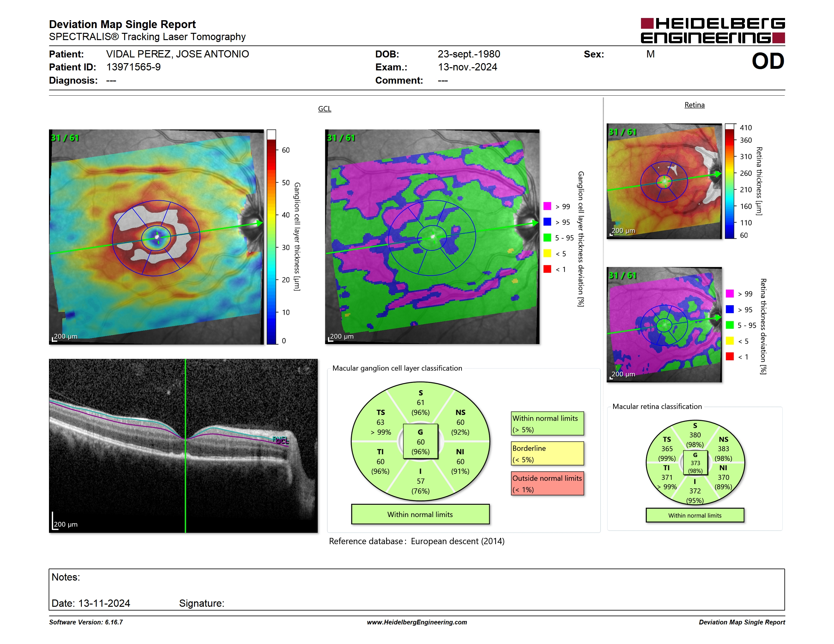This screenshot has width=834, height=644.
Task: Click the TS 63 sector in GCL classification chart
Action: [x=381, y=422]
